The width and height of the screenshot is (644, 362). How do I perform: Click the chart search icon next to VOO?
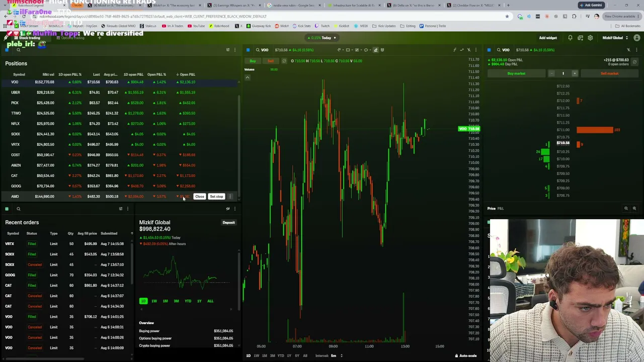pyautogui.click(x=258, y=50)
